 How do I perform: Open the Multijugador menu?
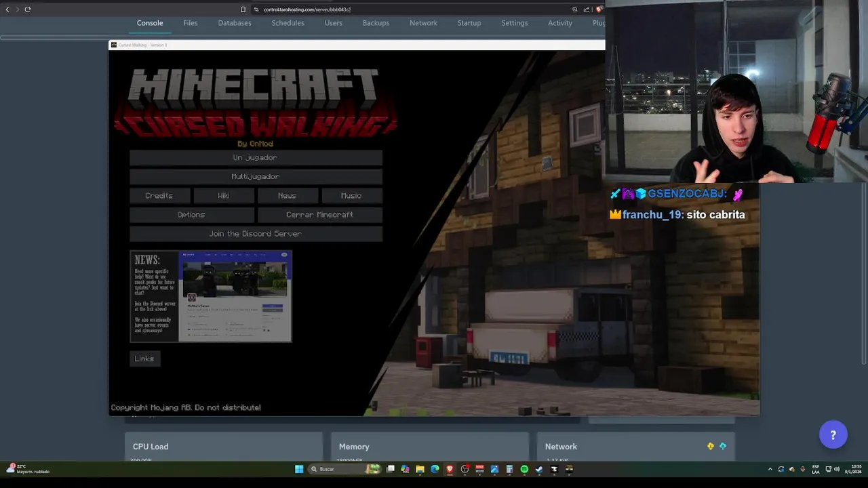(x=256, y=176)
